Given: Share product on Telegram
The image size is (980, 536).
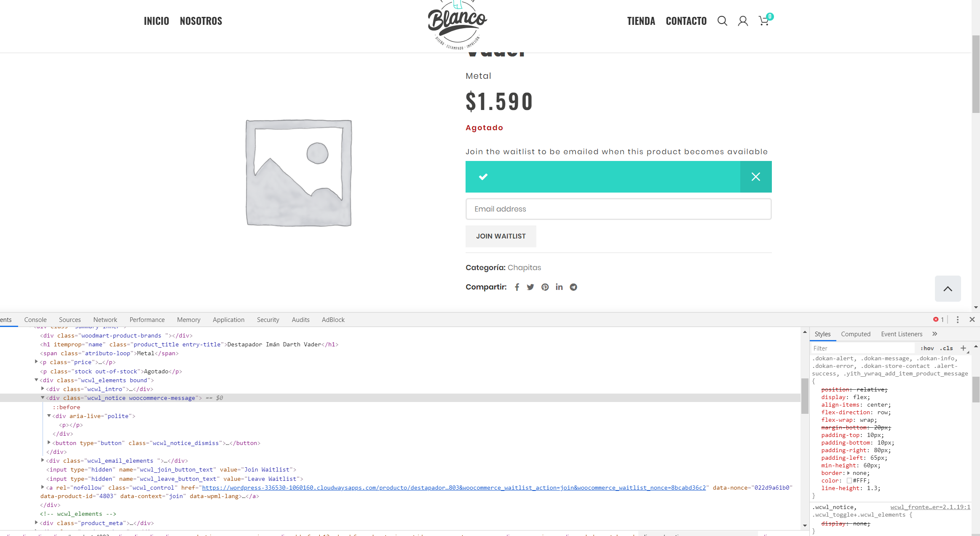Looking at the screenshot, I should point(573,287).
